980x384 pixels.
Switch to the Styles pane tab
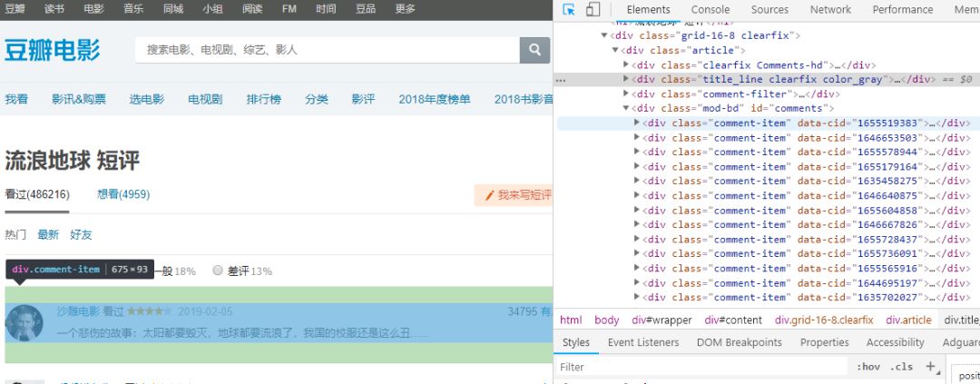pyautogui.click(x=575, y=342)
